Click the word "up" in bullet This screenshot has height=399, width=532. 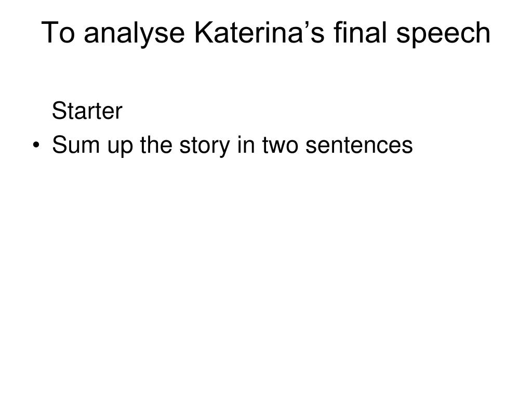120,147
